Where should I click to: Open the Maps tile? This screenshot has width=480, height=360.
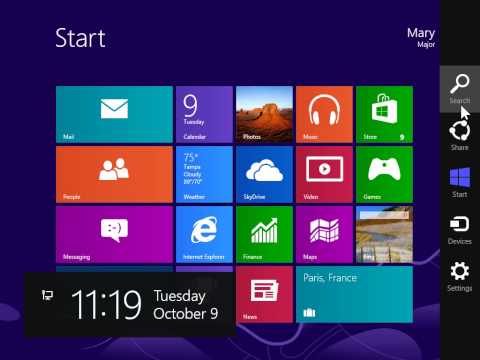coord(324,234)
